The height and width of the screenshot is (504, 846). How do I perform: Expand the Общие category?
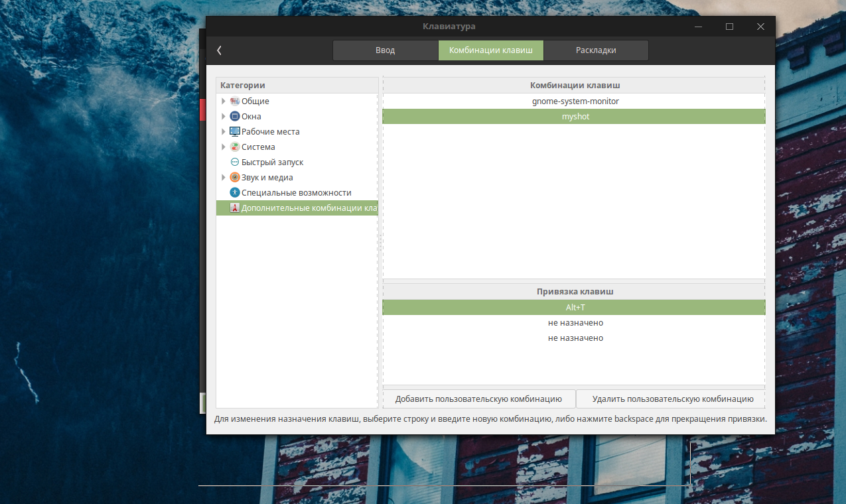click(224, 101)
